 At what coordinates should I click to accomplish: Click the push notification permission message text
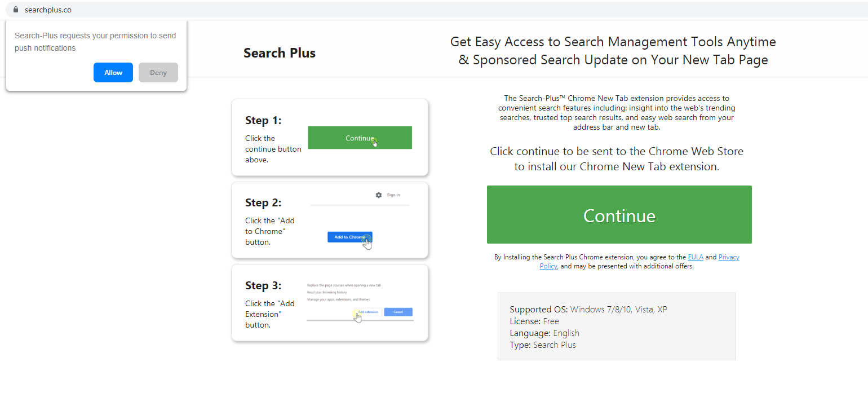pyautogui.click(x=95, y=42)
